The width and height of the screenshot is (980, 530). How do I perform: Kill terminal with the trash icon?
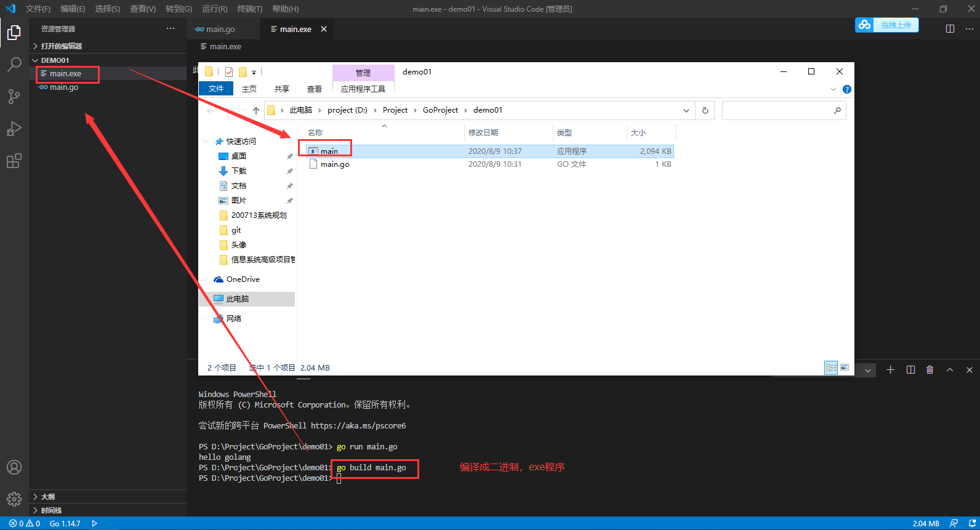point(930,370)
